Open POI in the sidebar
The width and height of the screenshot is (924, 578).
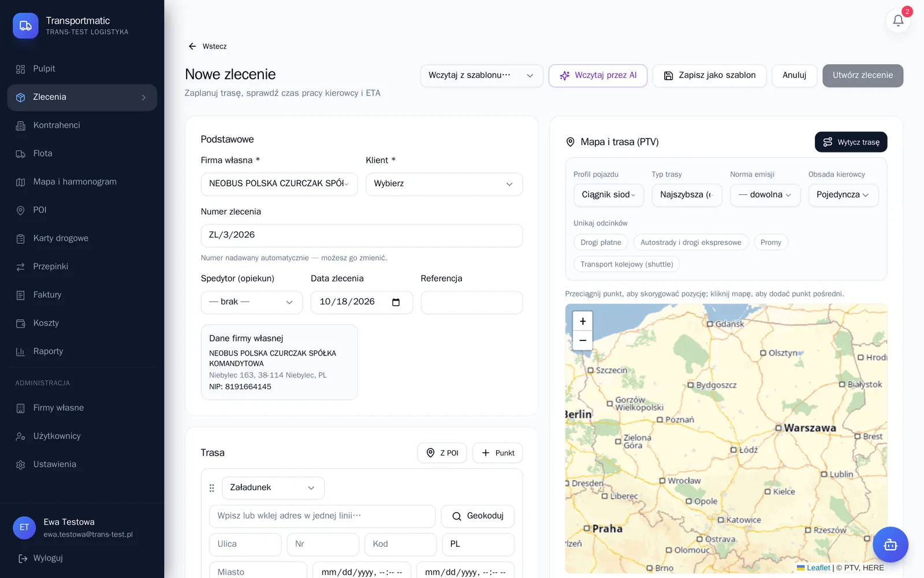[x=82, y=210]
